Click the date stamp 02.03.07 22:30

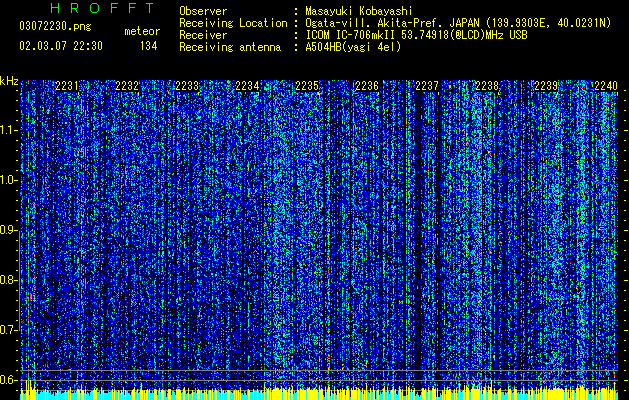61,46
